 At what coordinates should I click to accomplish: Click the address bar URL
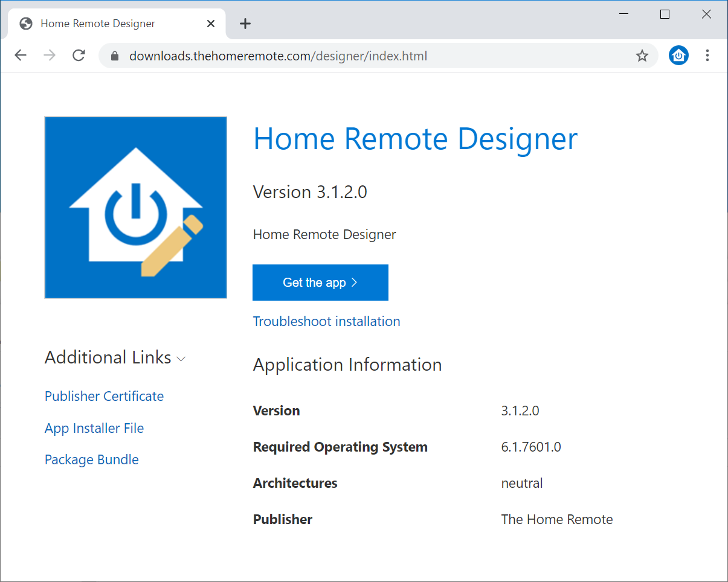coord(278,56)
